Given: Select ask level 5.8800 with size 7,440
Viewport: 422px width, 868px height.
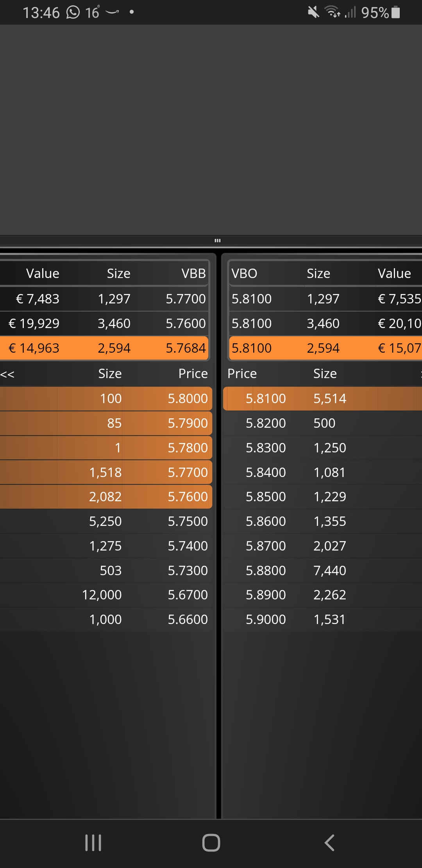Looking at the screenshot, I should click(322, 570).
